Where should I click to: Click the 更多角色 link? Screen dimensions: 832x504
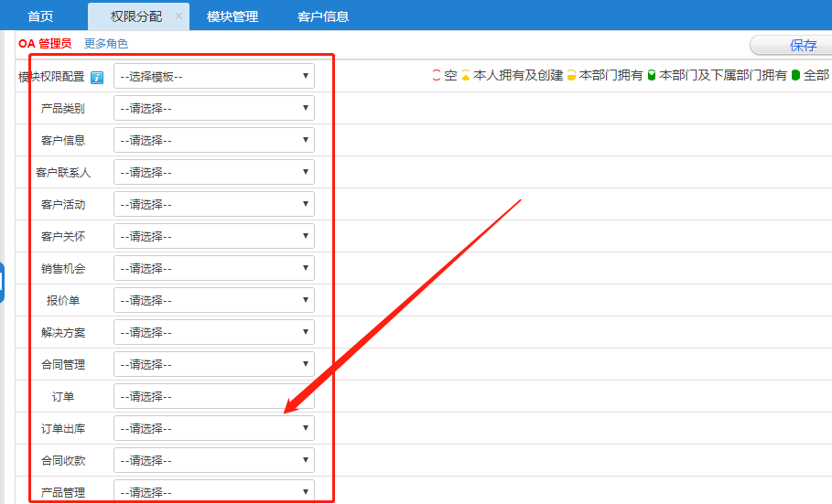coord(106,44)
